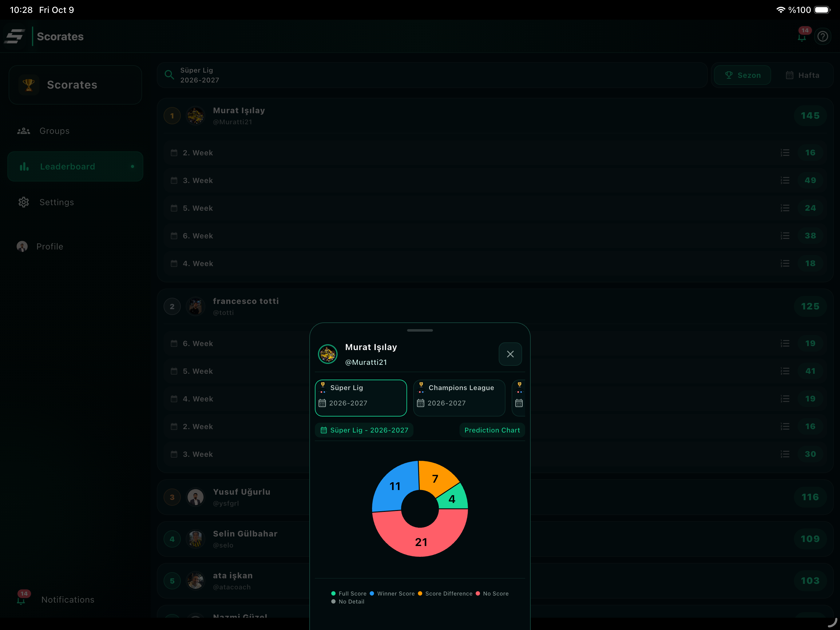The height and width of the screenshot is (630, 840).
Task: Open Profile in the sidebar
Action: [x=75, y=247]
